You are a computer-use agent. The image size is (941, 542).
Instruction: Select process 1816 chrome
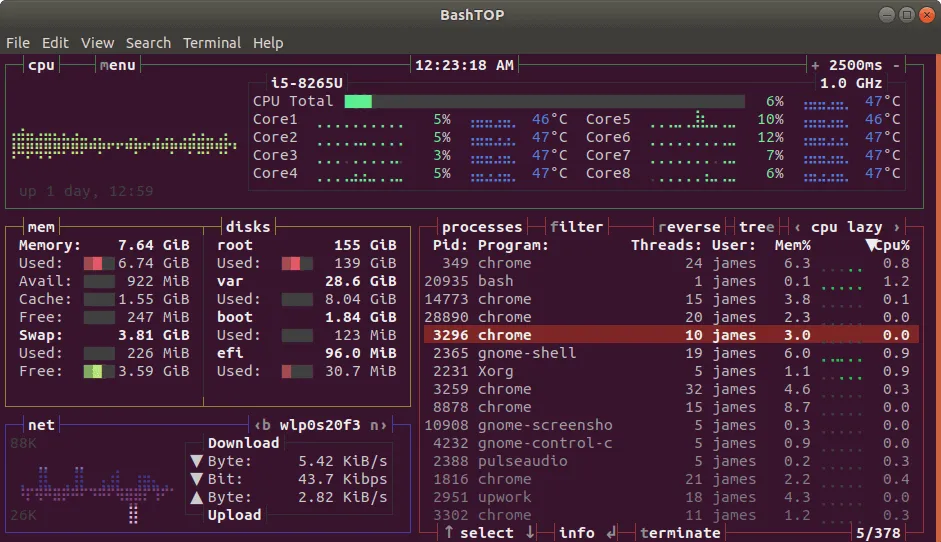[x=671, y=479]
